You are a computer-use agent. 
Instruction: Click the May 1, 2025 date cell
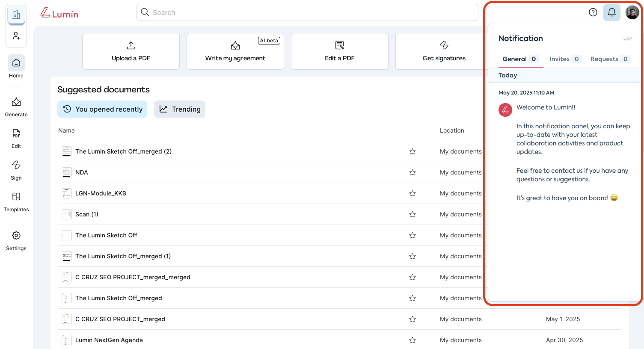(563, 319)
